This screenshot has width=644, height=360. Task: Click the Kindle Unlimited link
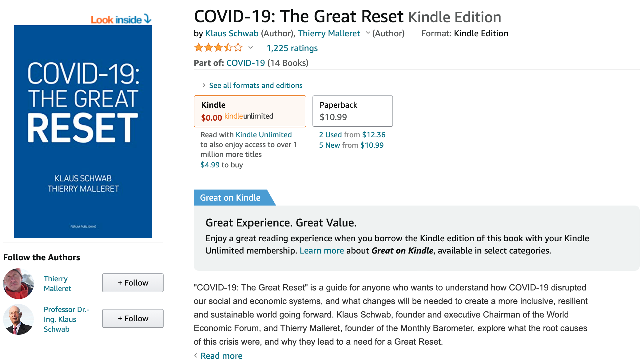coord(264,135)
